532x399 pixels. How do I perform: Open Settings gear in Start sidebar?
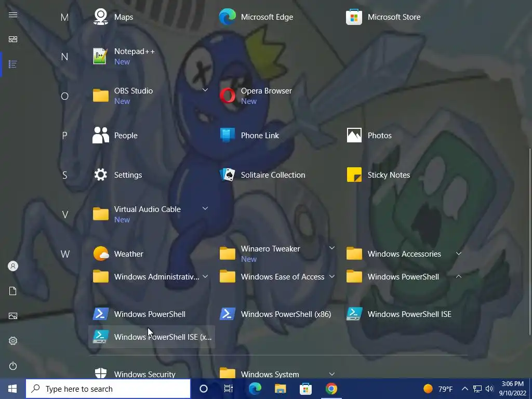point(13,341)
